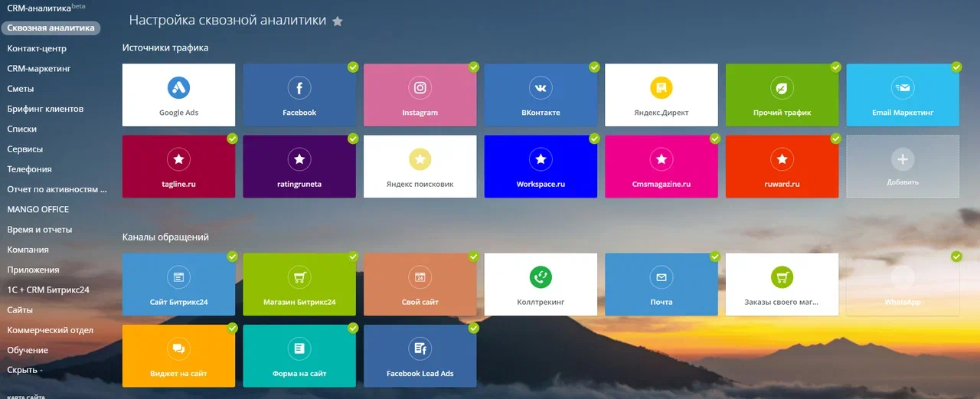Click the green checkmark on ВКонтакте tile

pyautogui.click(x=594, y=67)
